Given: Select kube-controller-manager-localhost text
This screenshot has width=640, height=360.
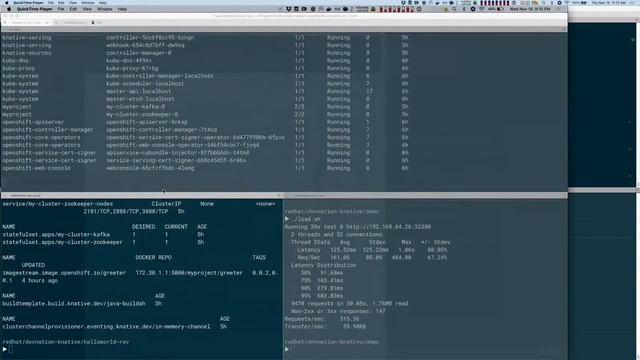Looking at the screenshot, I should [160, 76].
